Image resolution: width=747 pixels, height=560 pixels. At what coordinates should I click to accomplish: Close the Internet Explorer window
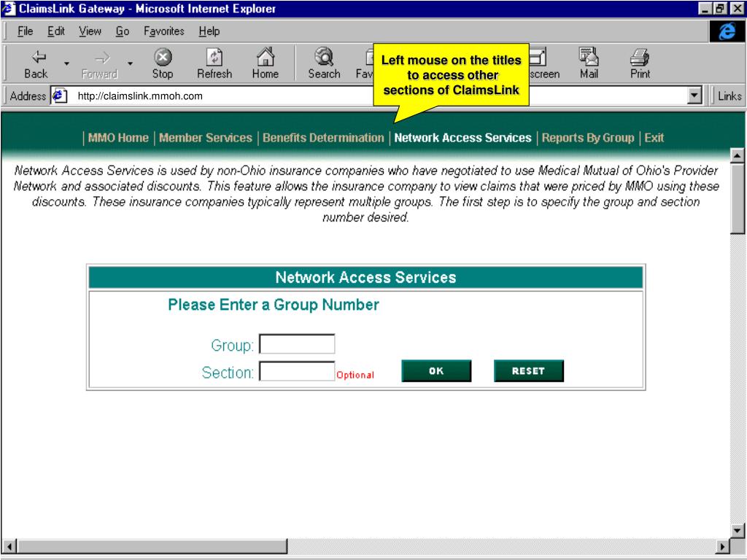737,9
